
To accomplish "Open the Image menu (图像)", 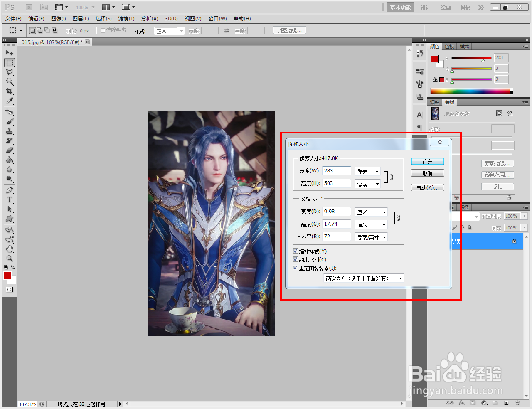I will [59, 18].
